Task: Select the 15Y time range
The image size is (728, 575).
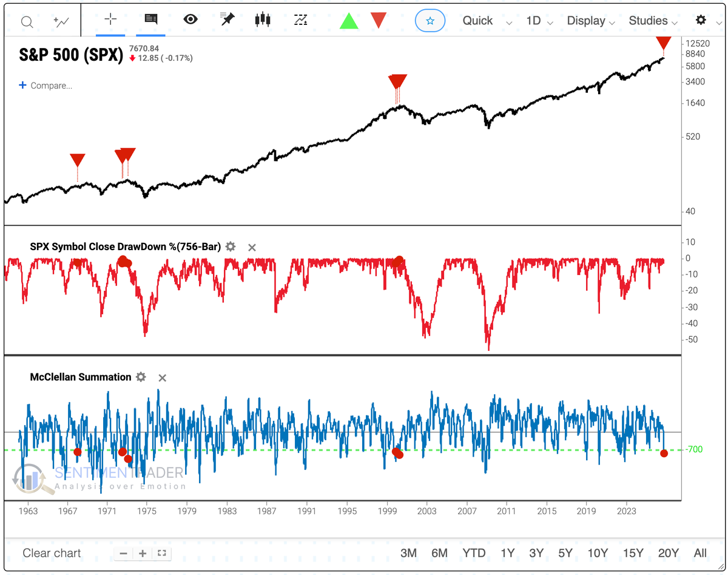Action: tap(633, 553)
